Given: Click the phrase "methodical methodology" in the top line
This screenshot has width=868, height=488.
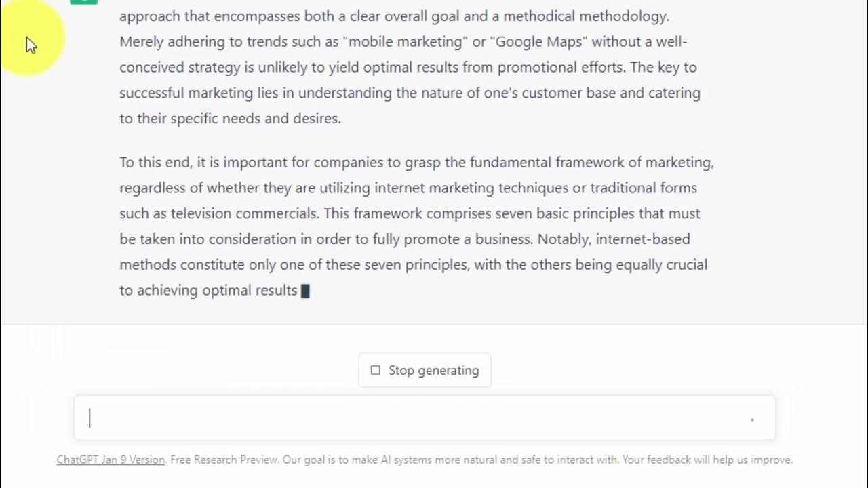Looking at the screenshot, I should [586, 16].
